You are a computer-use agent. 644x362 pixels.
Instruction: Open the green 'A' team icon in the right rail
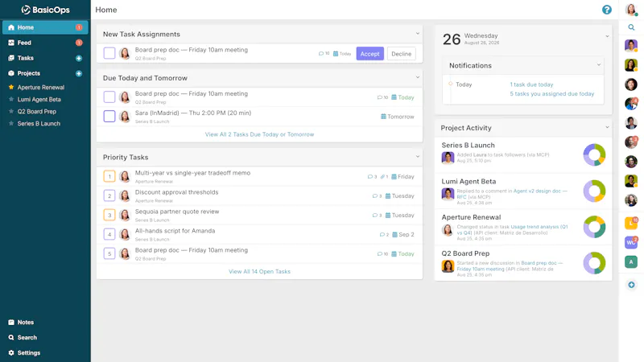(x=631, y=262)
